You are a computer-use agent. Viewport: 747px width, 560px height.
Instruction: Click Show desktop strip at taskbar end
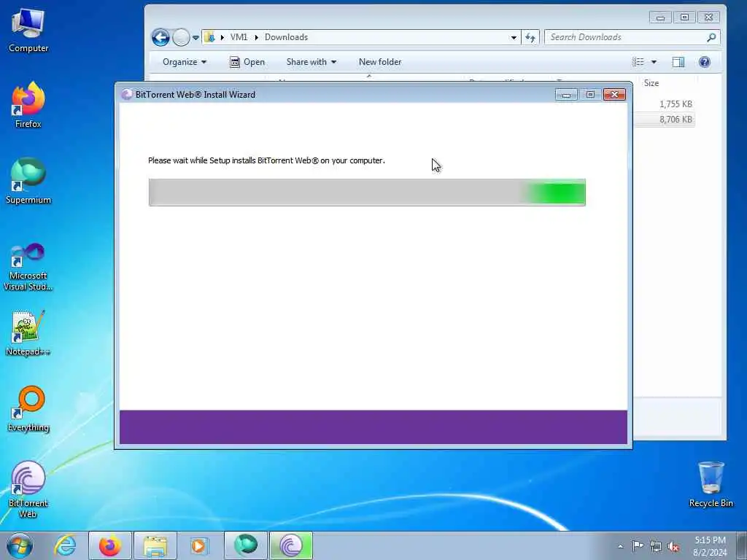pos(742,545)
